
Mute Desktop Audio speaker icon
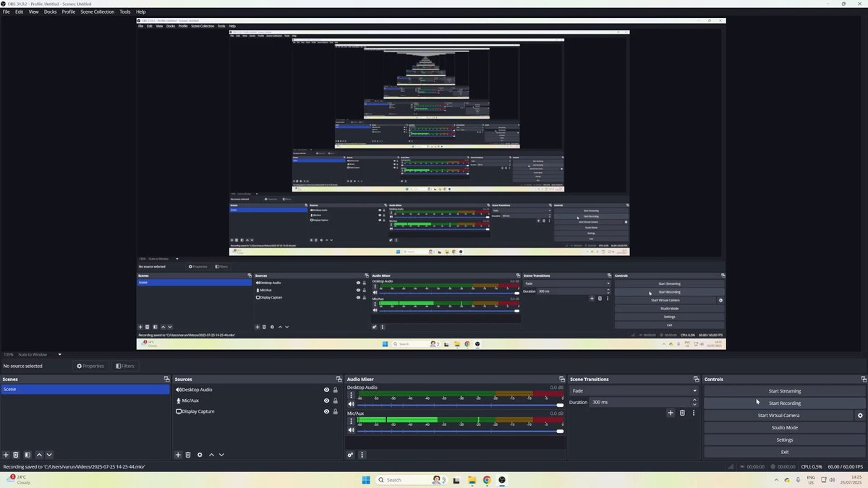[352, 406]
